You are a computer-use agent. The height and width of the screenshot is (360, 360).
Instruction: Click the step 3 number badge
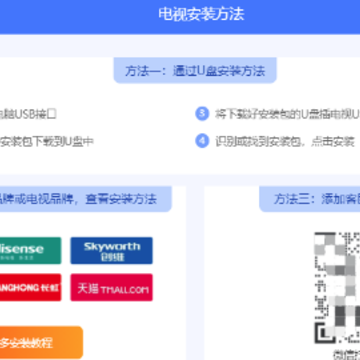click(x=202, y=114)
